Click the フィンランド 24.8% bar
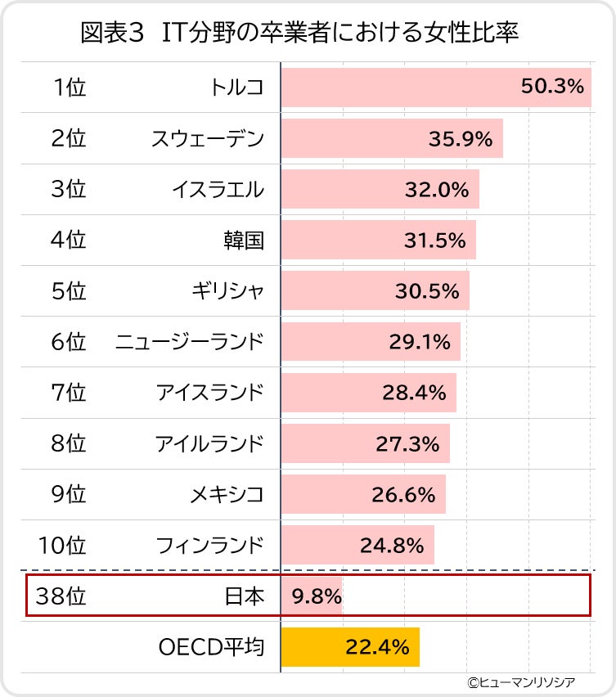The width and height of the screenshot is (616, 697). pos(357,545)
